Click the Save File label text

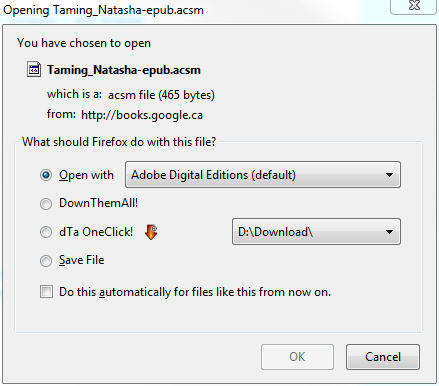pyautogui.click(x=82, y=260)
